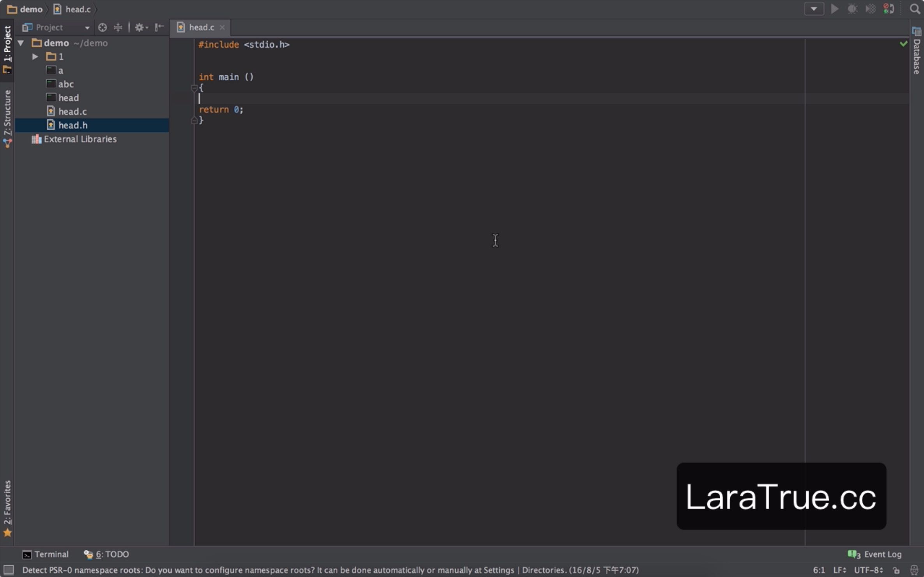
Task: Click Scroll from Source target icon
Action: [102, 27]
